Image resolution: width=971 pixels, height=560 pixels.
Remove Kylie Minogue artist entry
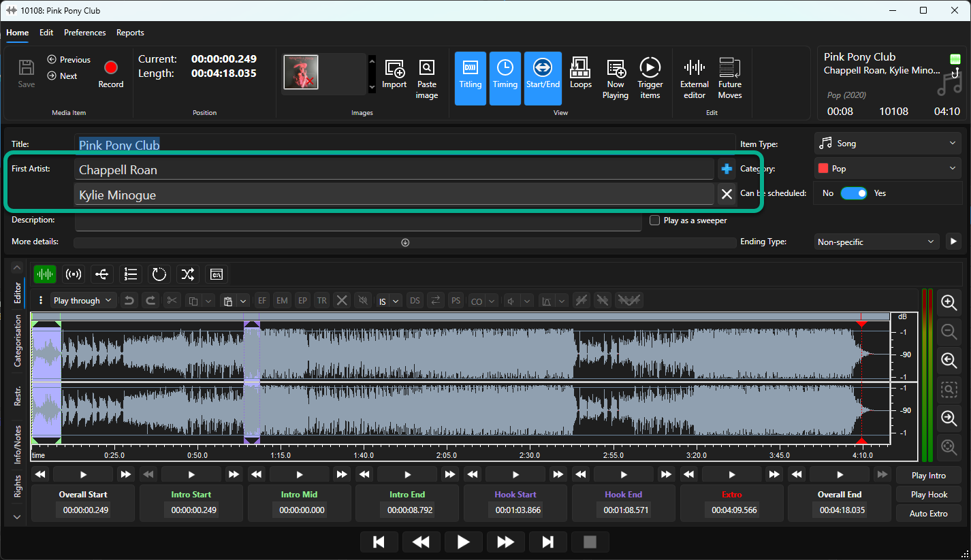pos(727,195)
